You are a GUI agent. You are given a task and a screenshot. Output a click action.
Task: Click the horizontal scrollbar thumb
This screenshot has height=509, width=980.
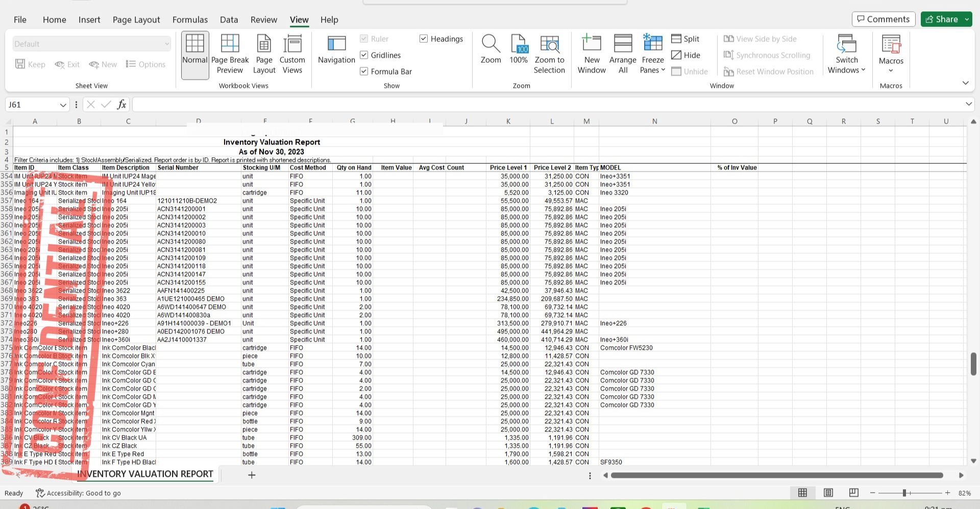point(777,475)
